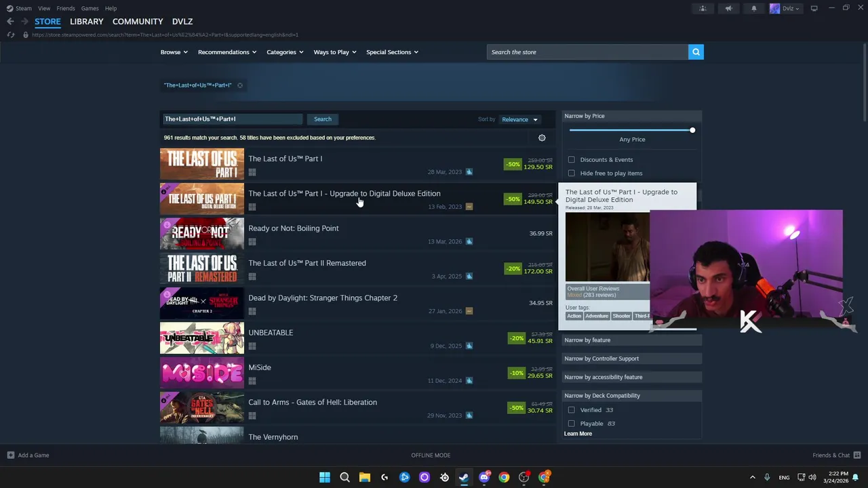868x488 pixels.
Task: Go back with the left arrow
Action: (10, 22)
